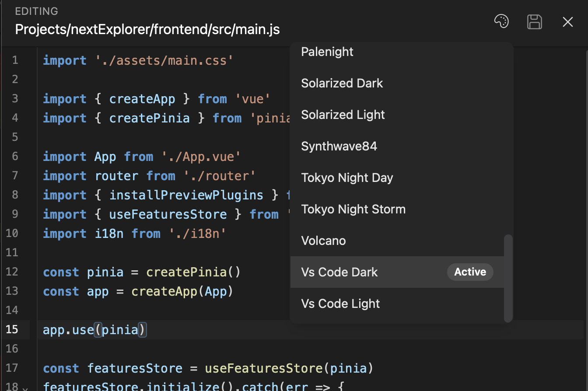Choose the Solarized Light theme

point(397,115)
